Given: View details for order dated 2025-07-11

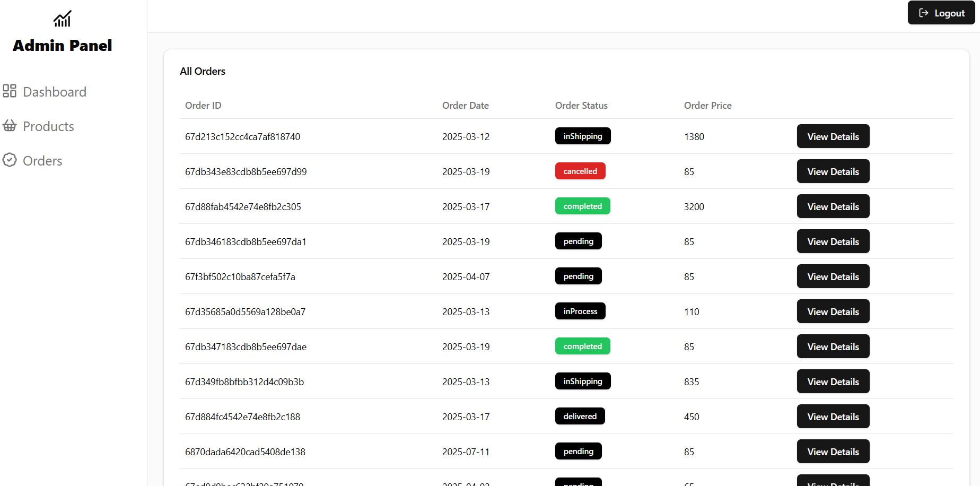Looking at the screenshot, I should 833,452.
